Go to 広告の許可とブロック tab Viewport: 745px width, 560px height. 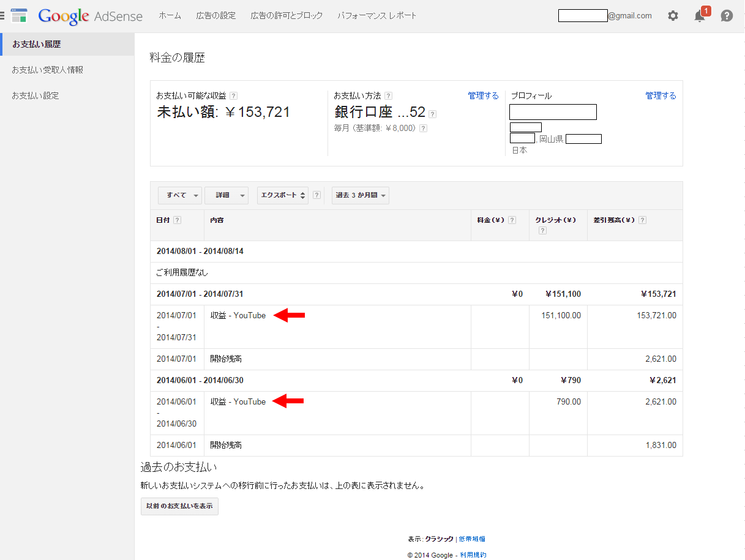(x=286, y=16)
